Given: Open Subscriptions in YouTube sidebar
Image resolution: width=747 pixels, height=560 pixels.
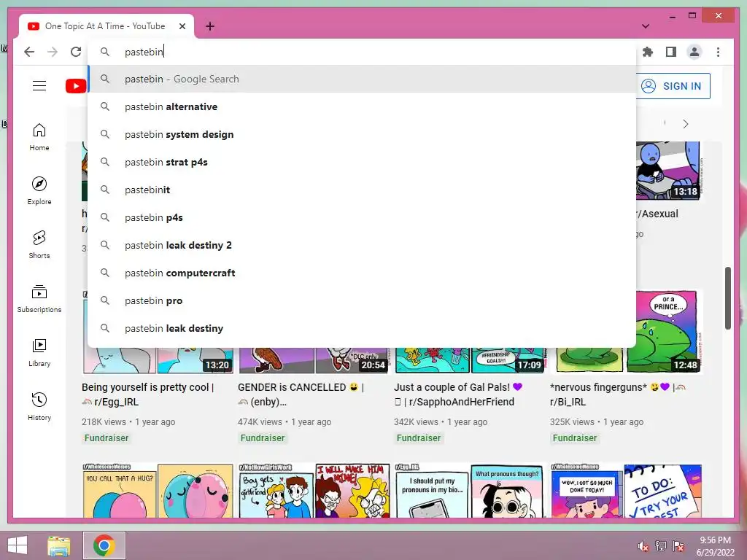Looking at the screenshot, I should [x=39, y=298].
